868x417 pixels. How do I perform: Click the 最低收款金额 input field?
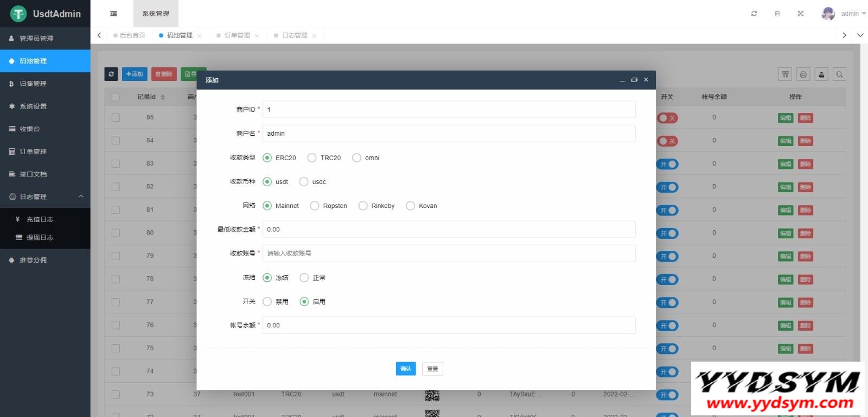449,230
